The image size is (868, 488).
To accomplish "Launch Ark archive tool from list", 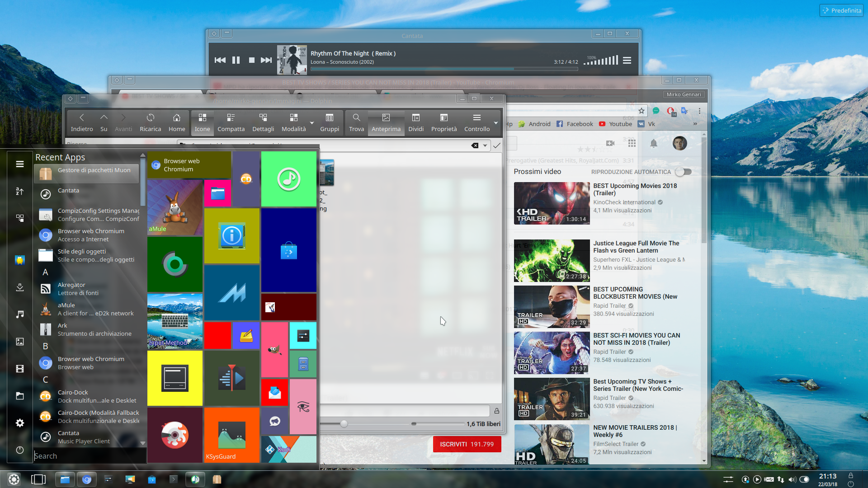I will pyautogui.click(x=86, y=329).
